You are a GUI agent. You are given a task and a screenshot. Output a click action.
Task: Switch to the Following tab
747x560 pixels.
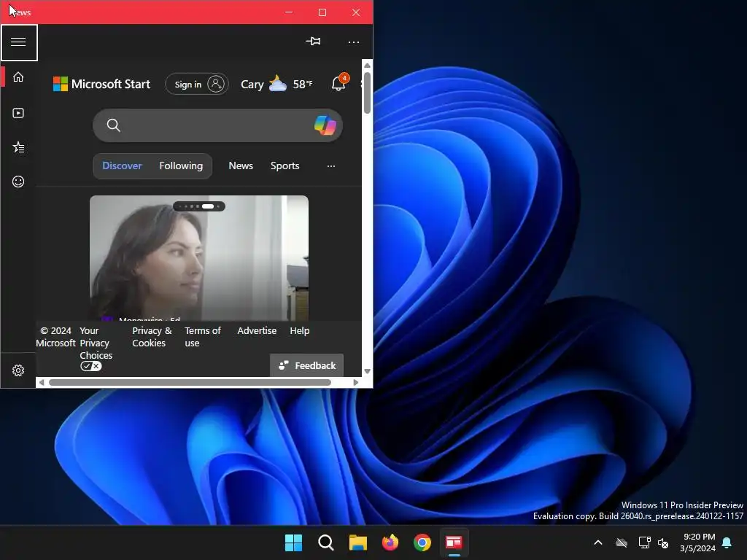pyautogui.click(x=181, y=166)
